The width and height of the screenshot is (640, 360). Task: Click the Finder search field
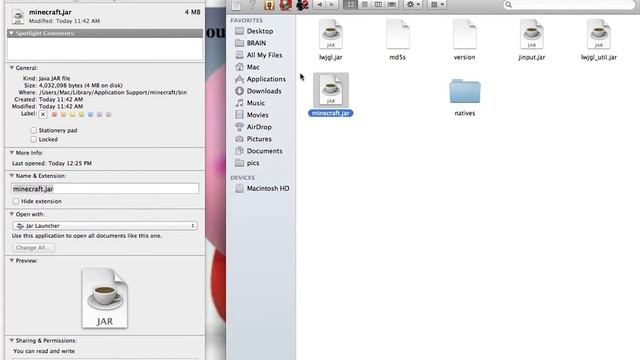pyautogui.click(x=569, y=4)
